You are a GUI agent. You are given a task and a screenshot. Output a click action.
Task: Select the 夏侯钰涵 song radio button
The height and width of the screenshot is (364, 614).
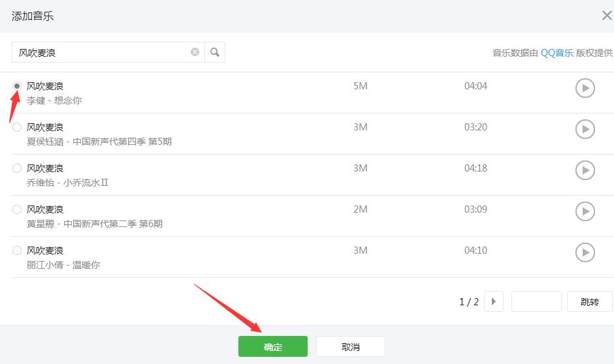tap(17, 127)
